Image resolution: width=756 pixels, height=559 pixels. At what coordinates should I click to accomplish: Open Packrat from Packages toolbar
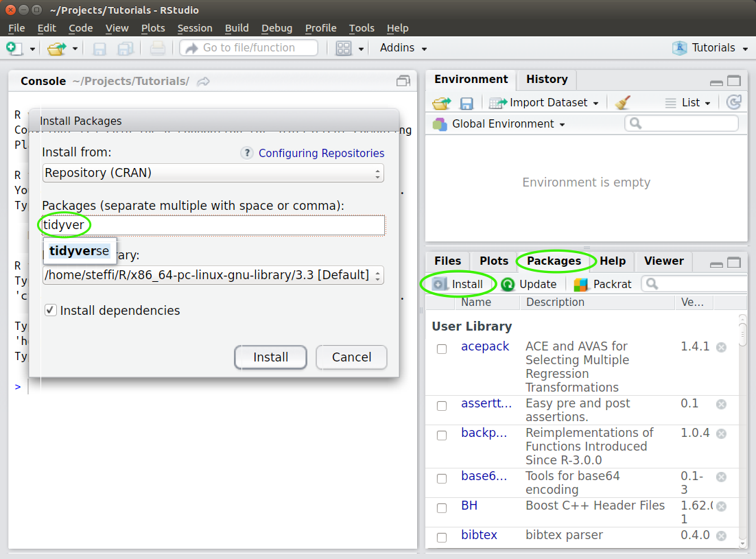[x=603, y=285]
